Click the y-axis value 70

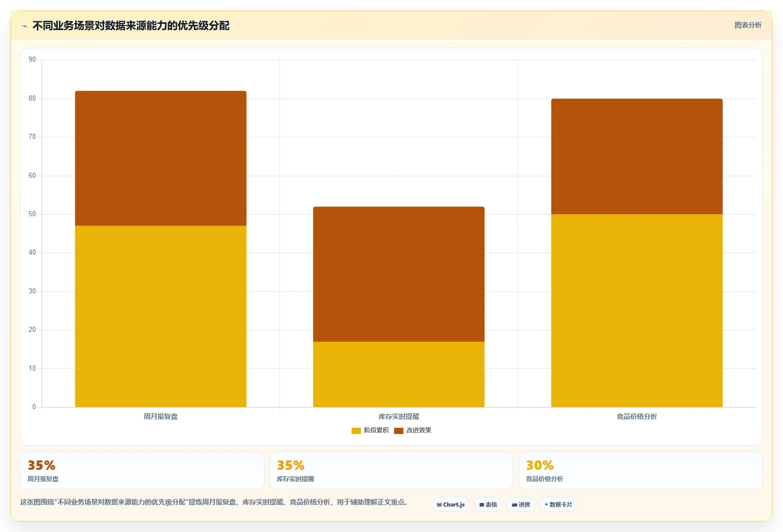coord(32,137)
